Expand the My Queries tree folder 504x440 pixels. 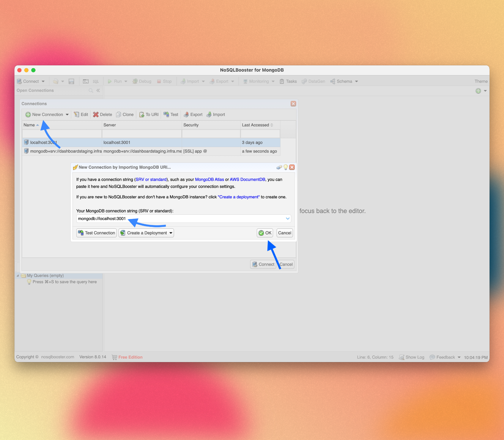click(x=18, y=276)
